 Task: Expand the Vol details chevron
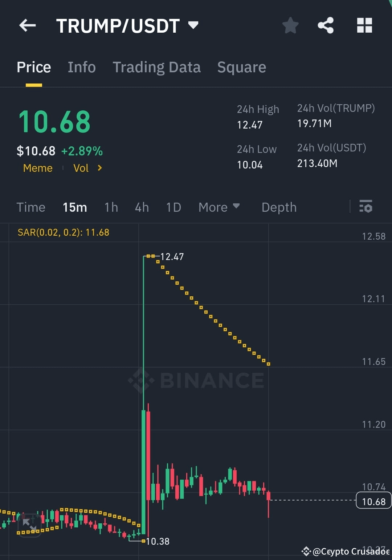coord(99,168)
